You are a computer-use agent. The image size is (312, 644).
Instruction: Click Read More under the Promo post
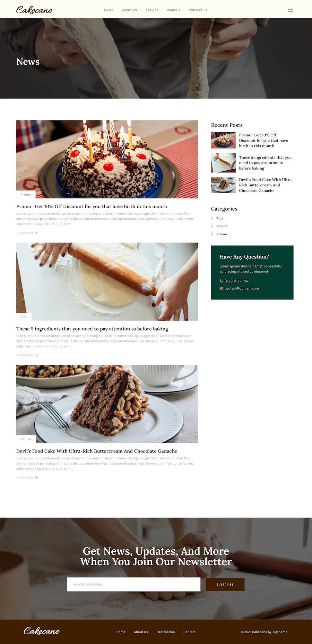pyautogui.click(x=27, y=233)
